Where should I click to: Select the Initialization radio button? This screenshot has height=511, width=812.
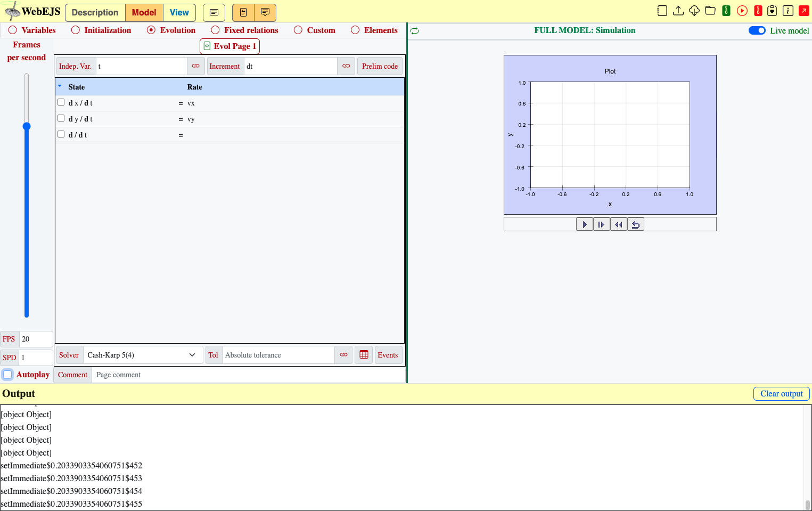(76, 30)
